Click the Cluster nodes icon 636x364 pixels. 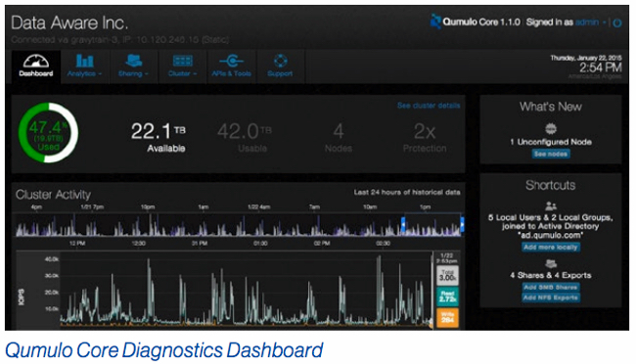pos(183,61)
